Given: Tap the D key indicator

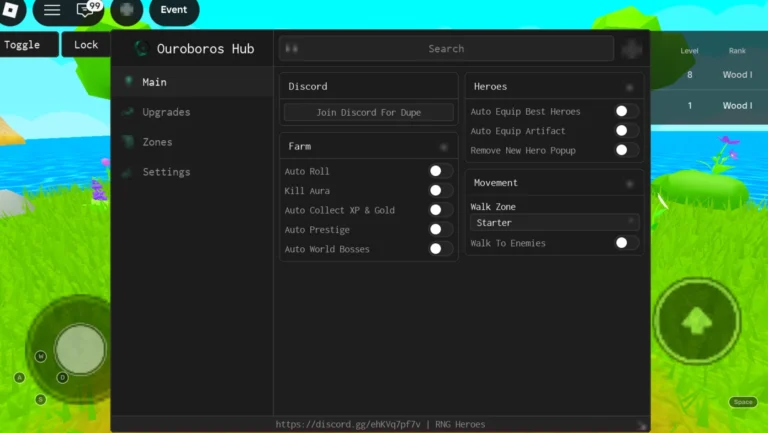Looking at the screenshot, I should (62, 378).
